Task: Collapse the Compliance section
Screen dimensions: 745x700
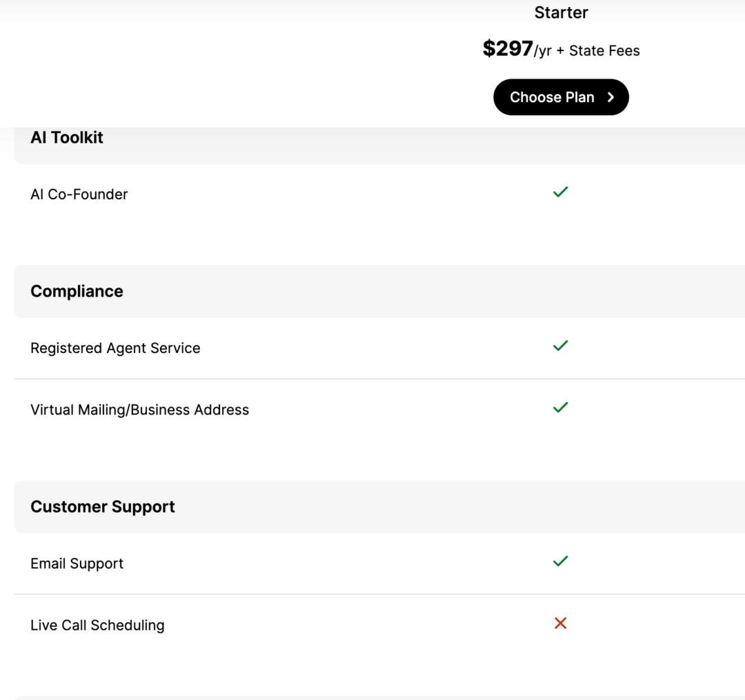Action: click(77, 291)
